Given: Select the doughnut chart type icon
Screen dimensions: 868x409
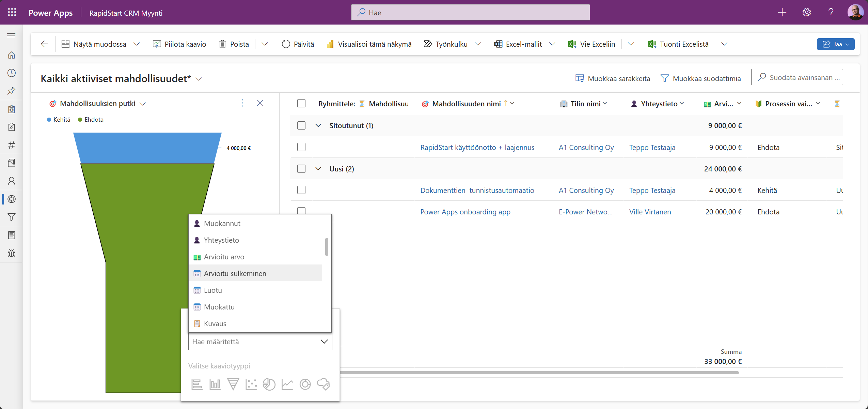Looking at the screenshot, I should tap(305, 384).
